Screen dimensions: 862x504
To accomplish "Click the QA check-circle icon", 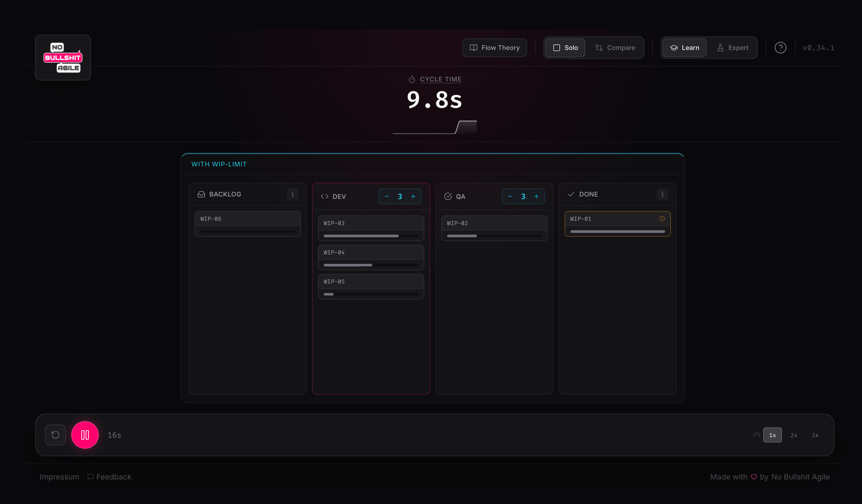I will [448, 197].
